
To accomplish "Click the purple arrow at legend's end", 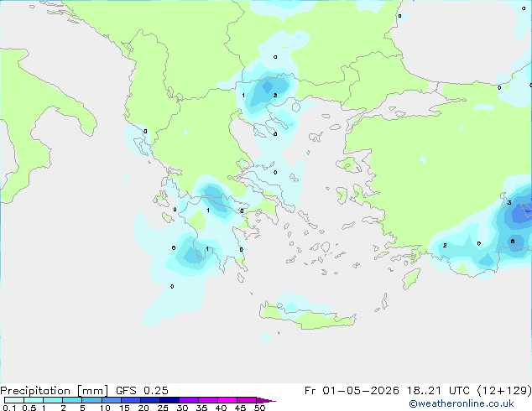I will pos(266,400).
